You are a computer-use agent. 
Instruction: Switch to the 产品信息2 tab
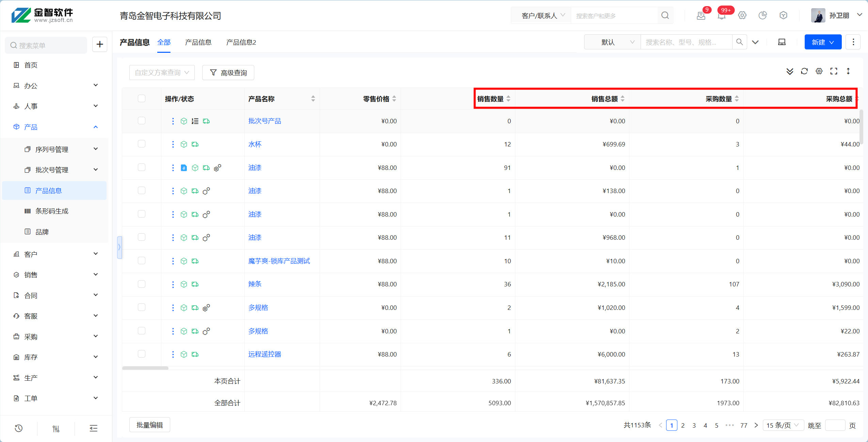(x=241, y=42)
